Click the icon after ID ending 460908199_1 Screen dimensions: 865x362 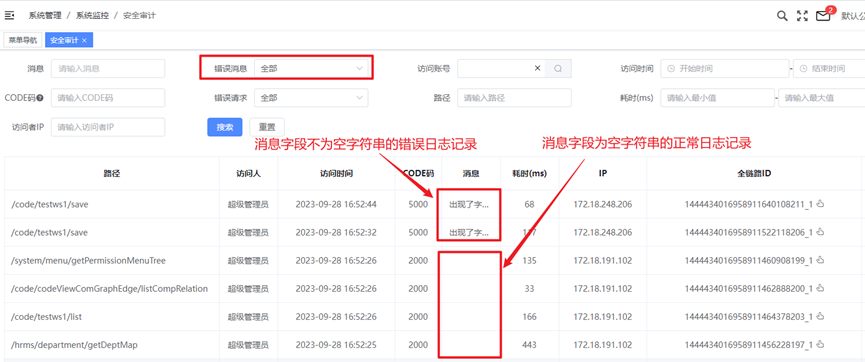point(820,260)
